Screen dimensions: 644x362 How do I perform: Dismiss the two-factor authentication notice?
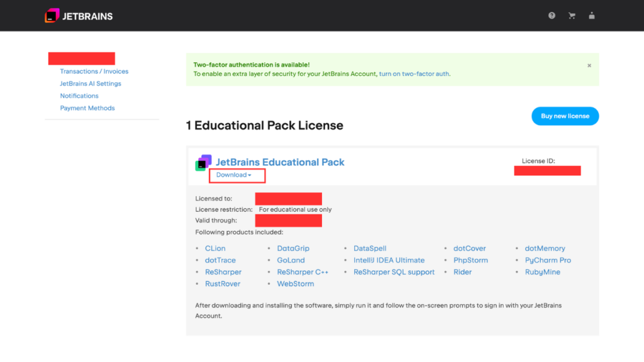589,65
